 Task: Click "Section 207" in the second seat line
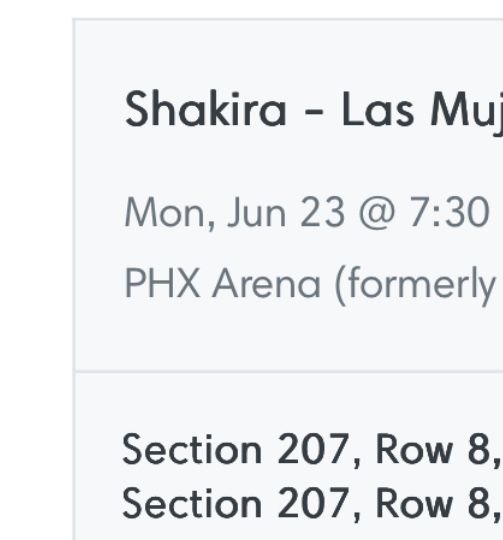[235, 503]
